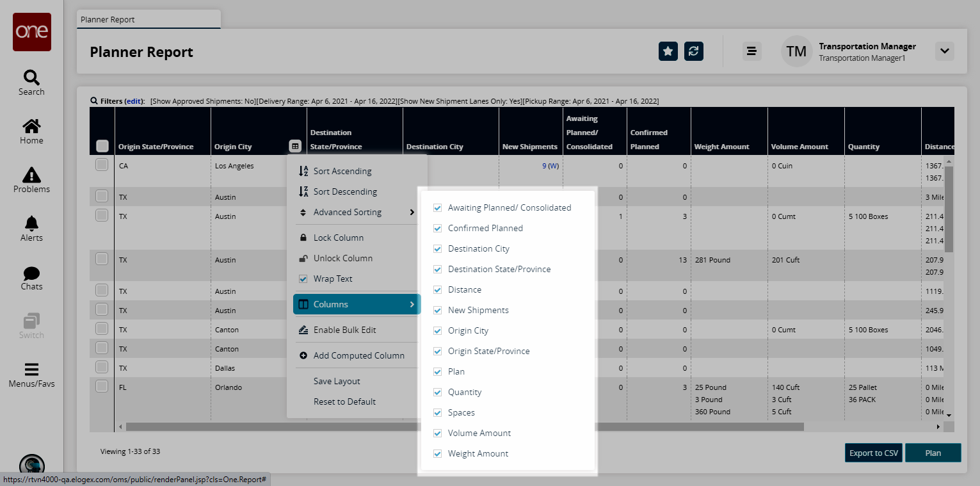Choose Reset to Default menu item
This screenshot has height=486, width=980.
coord(344,402)
